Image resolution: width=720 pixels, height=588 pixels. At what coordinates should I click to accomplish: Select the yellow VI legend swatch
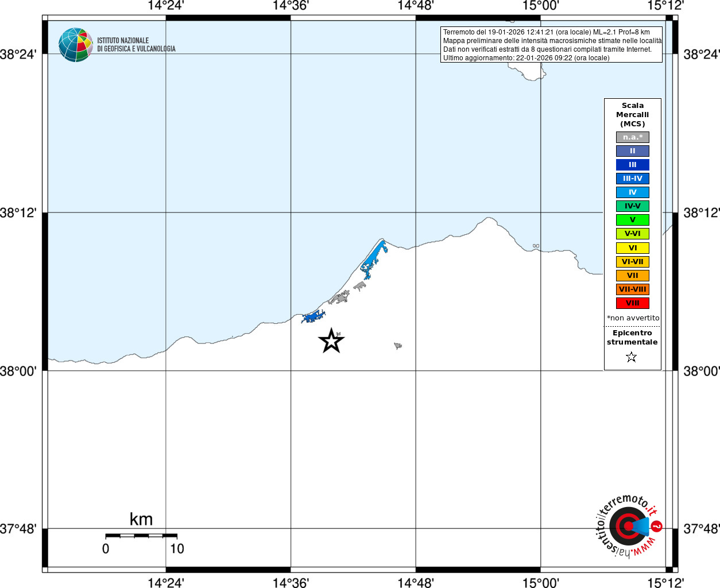633,248
